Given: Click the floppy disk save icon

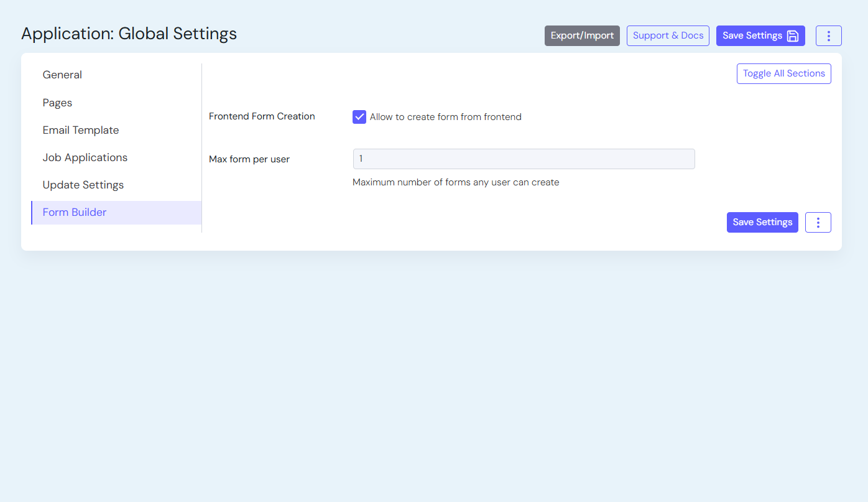Looking at the screenshot, I should [793, 36].
